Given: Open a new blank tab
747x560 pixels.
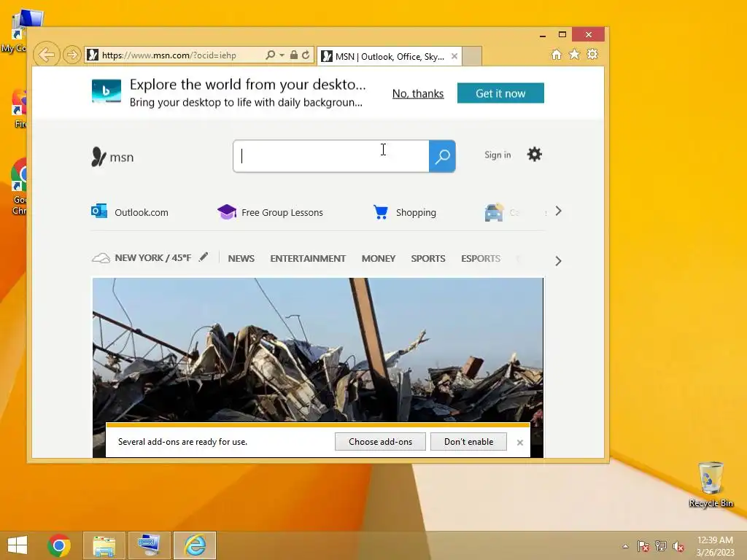Looking at the screenshot, I should 472,56.
